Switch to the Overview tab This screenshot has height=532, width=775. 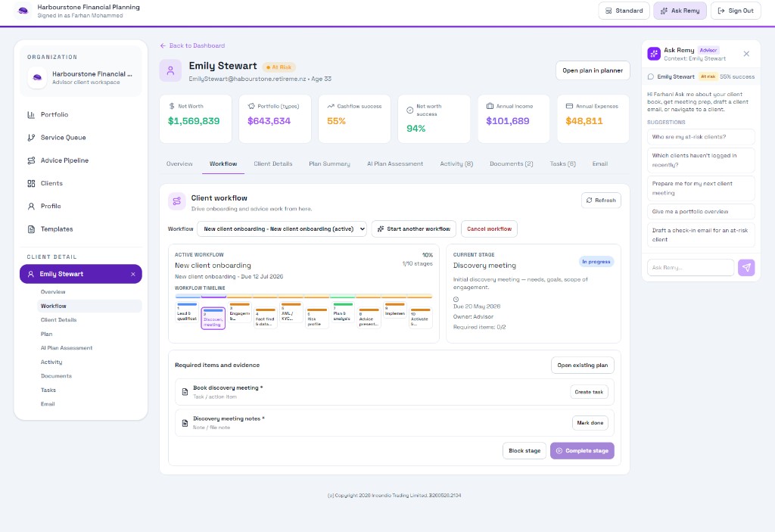179,163
